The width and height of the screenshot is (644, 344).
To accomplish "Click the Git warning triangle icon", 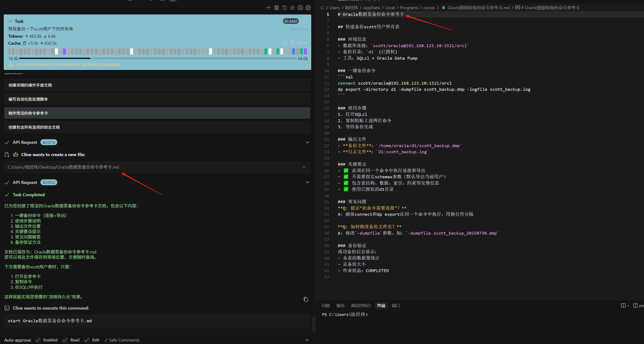I will pyautogui.click(x=11, y=64).
